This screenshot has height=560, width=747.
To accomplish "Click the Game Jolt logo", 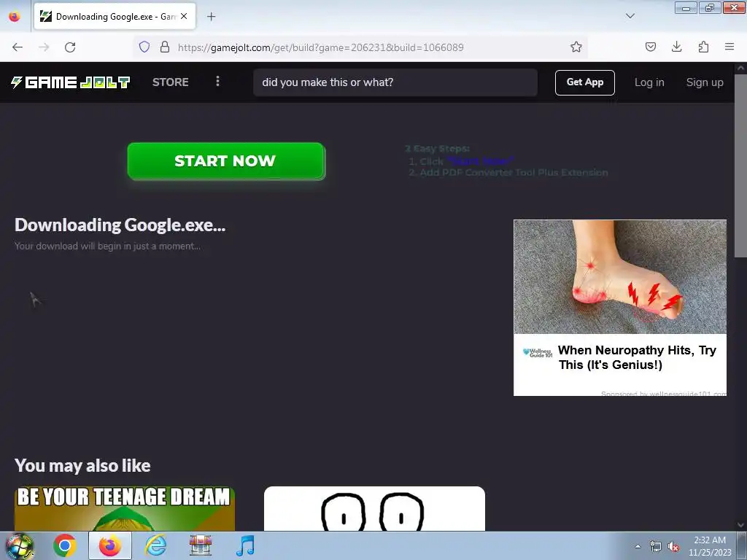I will (x=71, y=82).
